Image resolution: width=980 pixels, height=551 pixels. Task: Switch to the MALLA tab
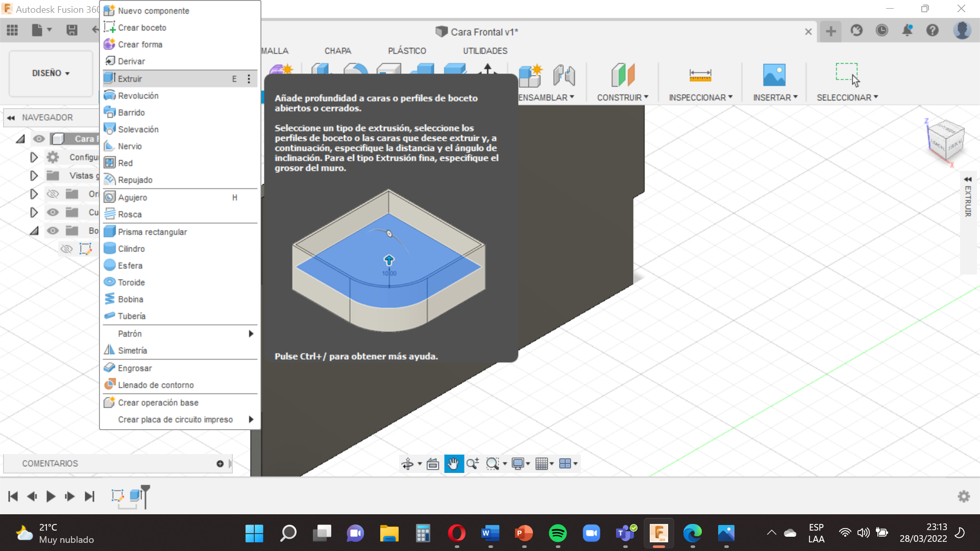(x=275, y=51)
